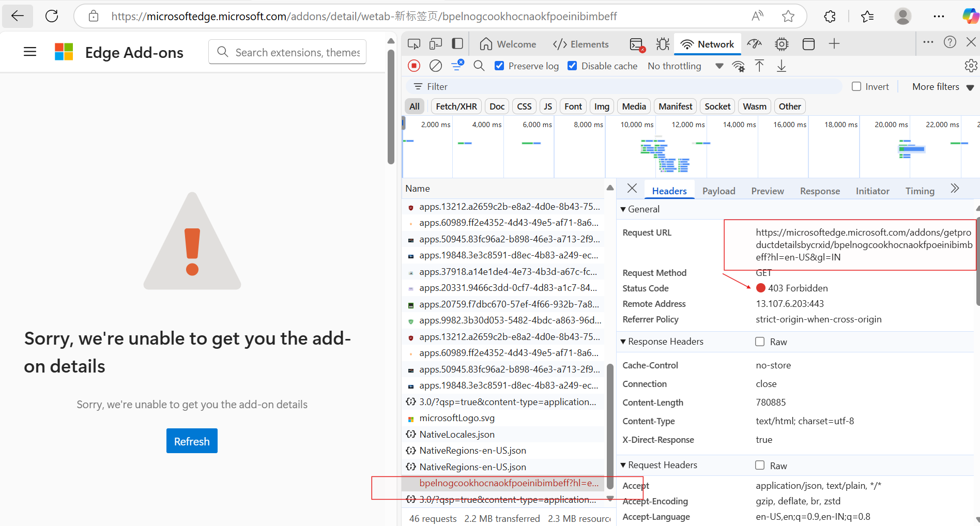Open the More filters dropdown
This screenshot has width=980, height=526.
943,87
